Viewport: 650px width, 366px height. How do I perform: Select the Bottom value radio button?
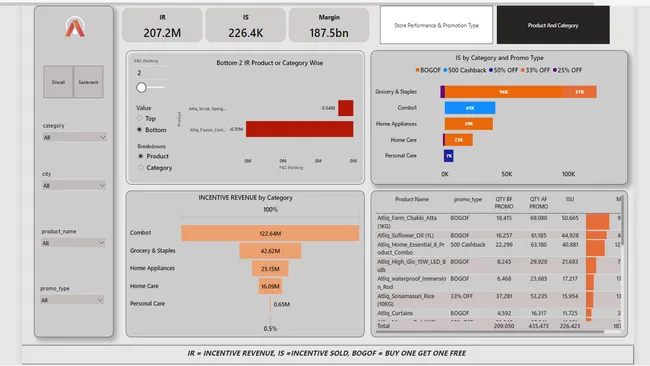140,129
